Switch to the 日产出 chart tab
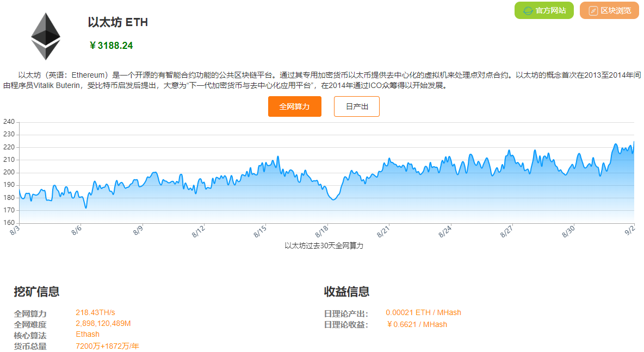 coord(356,106)
